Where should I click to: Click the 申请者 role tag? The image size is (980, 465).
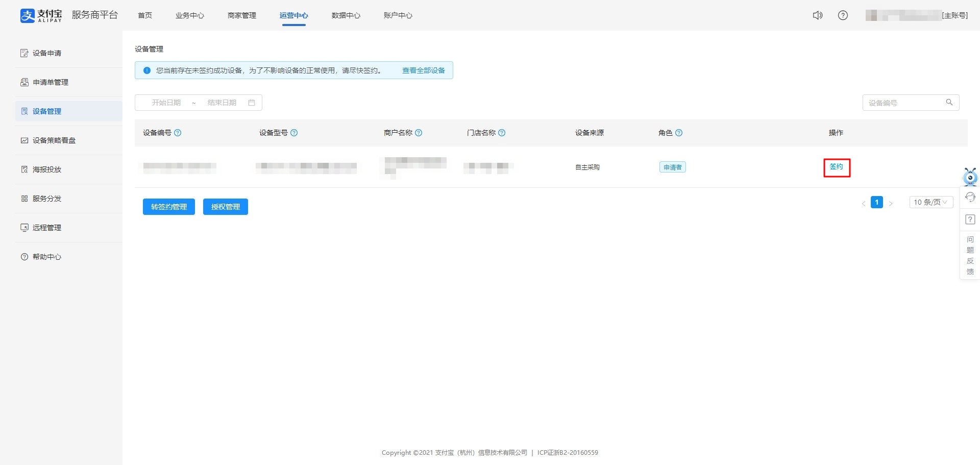coord(673,167)
